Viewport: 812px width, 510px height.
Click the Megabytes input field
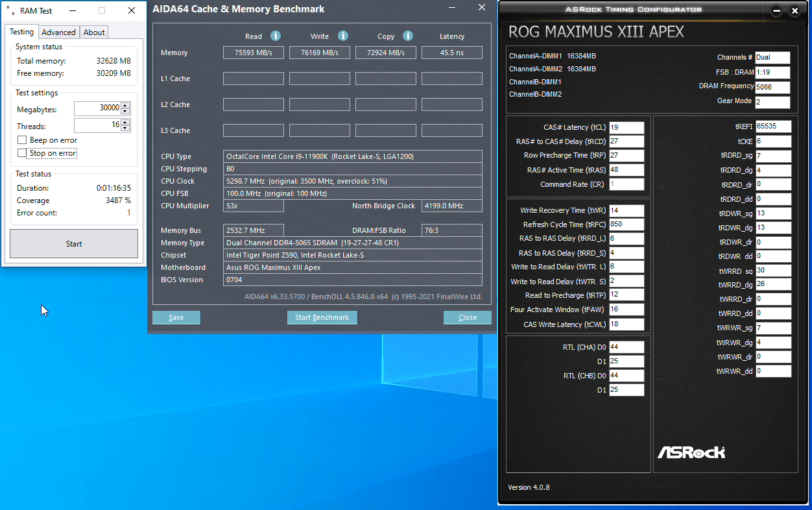tap(97, 108)
